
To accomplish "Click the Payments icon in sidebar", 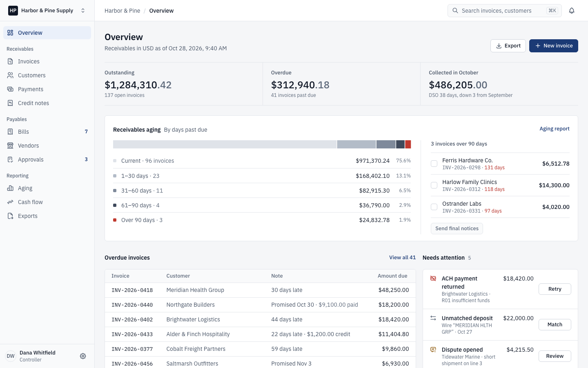I will 10,89.
